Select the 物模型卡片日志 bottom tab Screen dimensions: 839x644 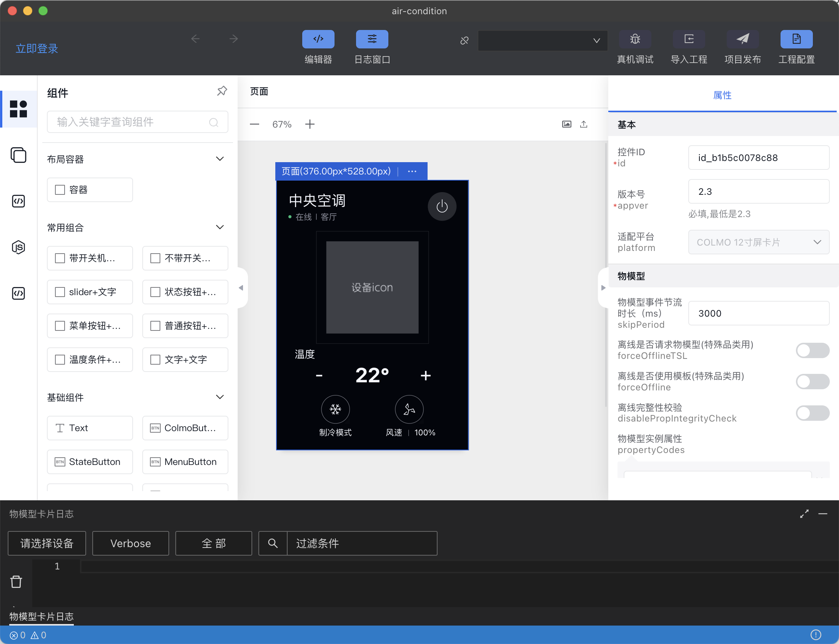pyautogui.click(x=42, y=617)
